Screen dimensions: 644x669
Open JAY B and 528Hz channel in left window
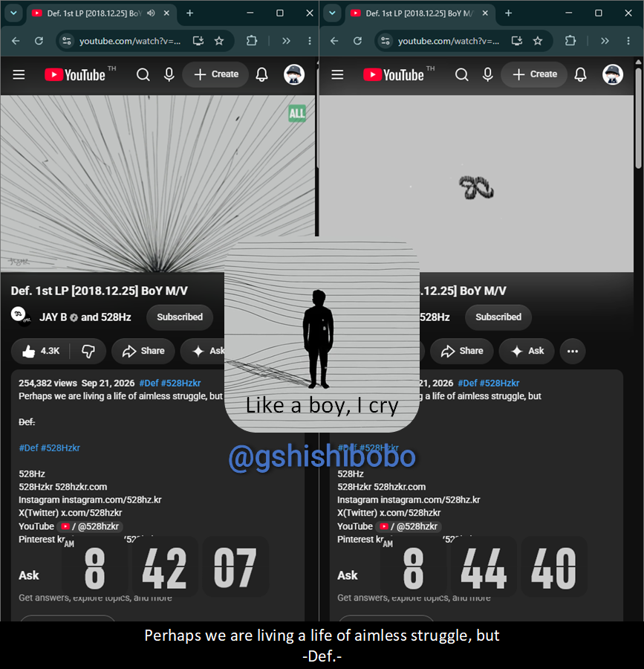85,317
